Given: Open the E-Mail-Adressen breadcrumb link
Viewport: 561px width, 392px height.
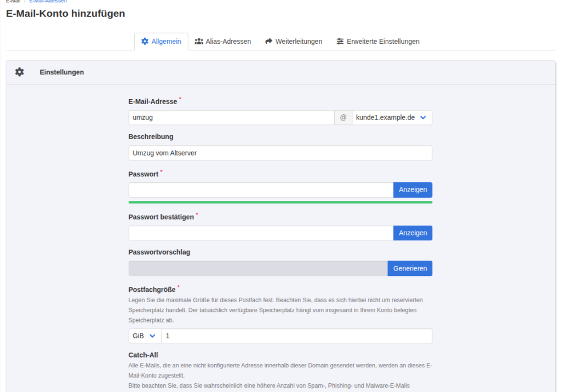Looking at the screenshot, I should (48, 2).
